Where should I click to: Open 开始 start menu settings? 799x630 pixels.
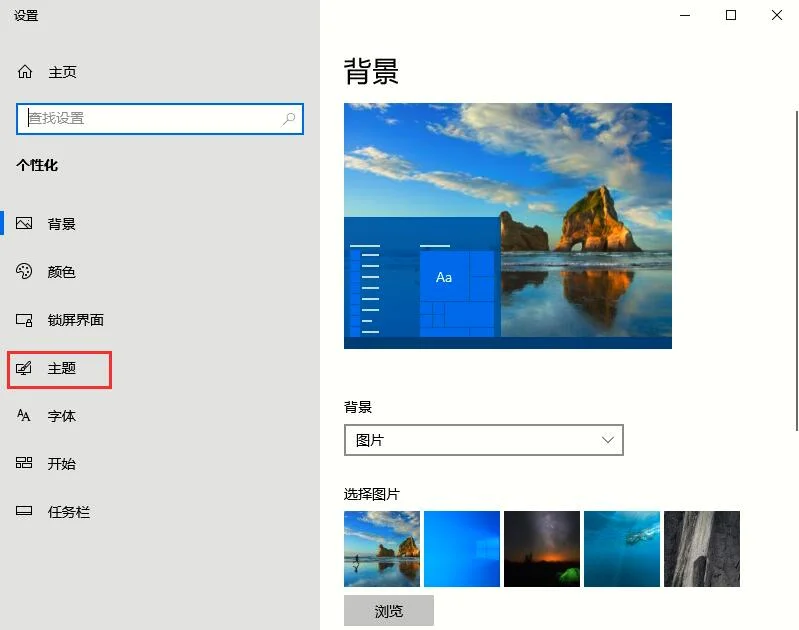click(62, 464)
